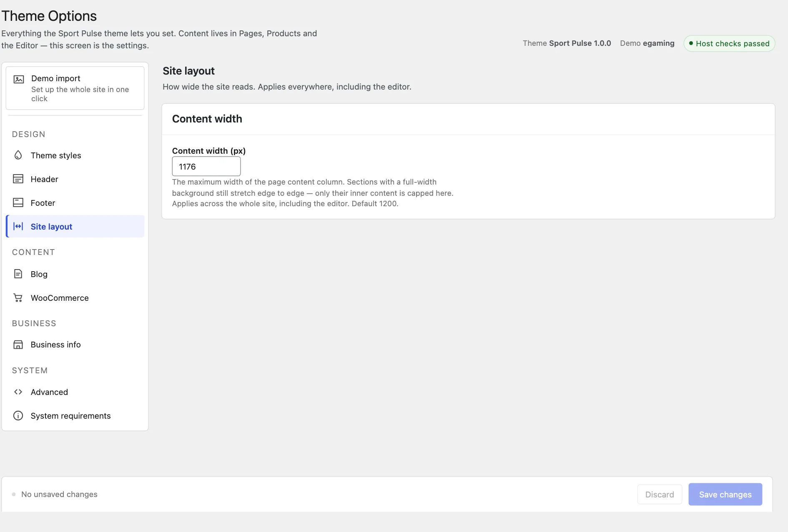Click the Host checks passed badge
Screen dimensions: 788x532
click(729, 44)
